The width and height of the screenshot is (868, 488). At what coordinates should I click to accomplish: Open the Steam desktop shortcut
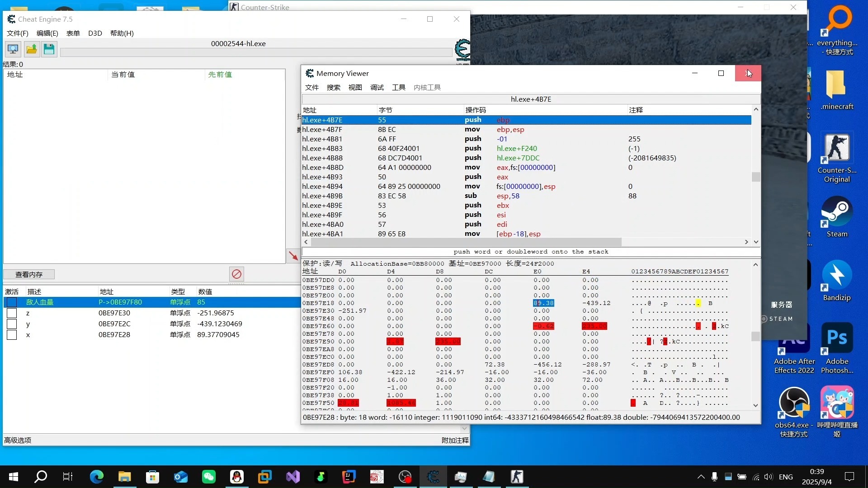tap(837, 217)
